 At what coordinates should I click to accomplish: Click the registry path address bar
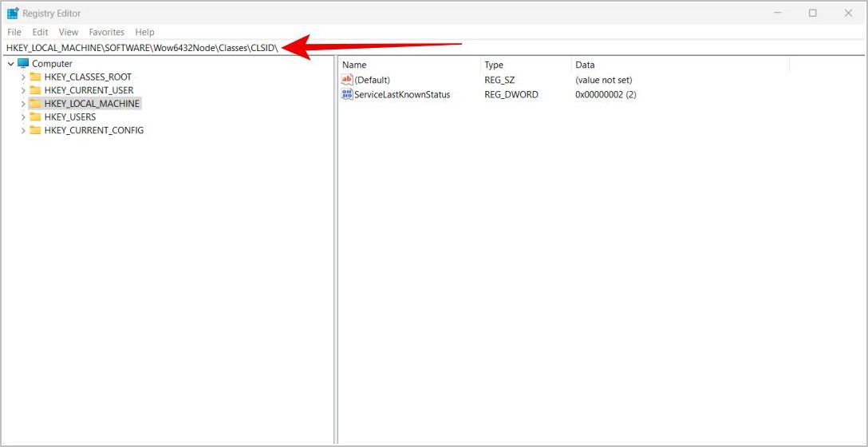pos(434,48)
